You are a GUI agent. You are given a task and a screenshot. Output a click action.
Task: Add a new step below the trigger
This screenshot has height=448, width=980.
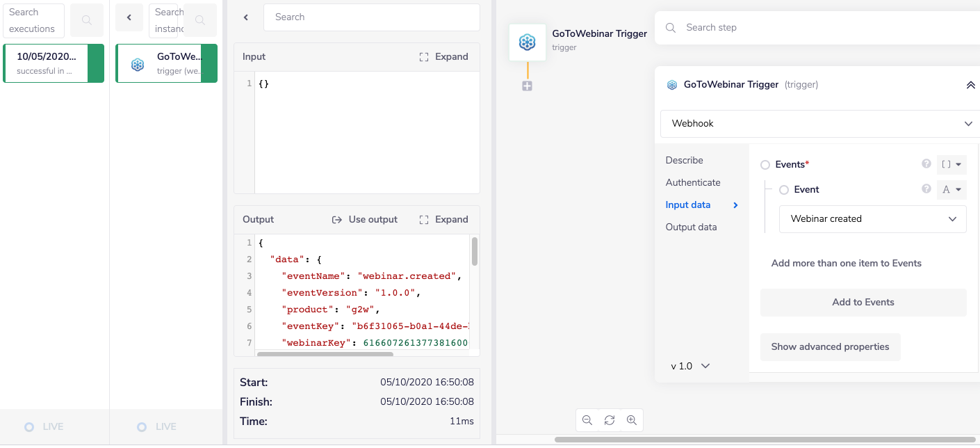click(527, 86)
